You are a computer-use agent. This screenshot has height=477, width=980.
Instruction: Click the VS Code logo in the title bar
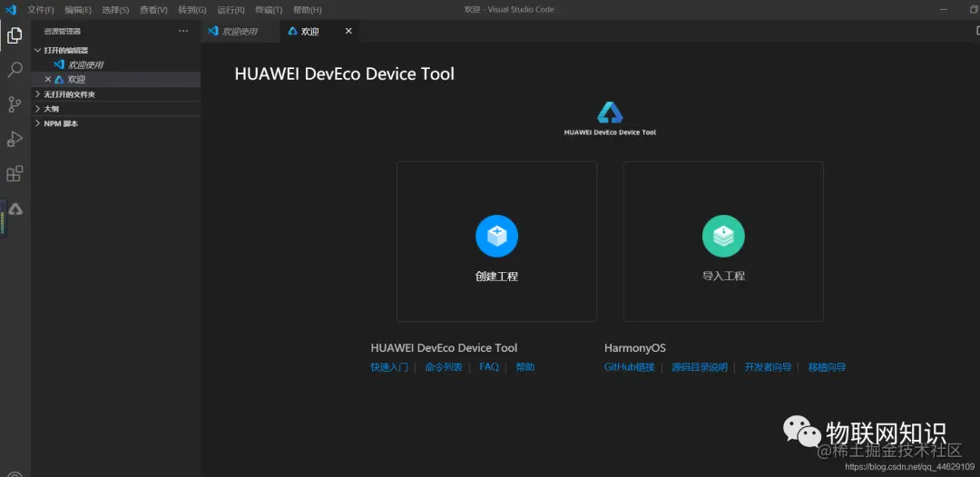(11, 9)
